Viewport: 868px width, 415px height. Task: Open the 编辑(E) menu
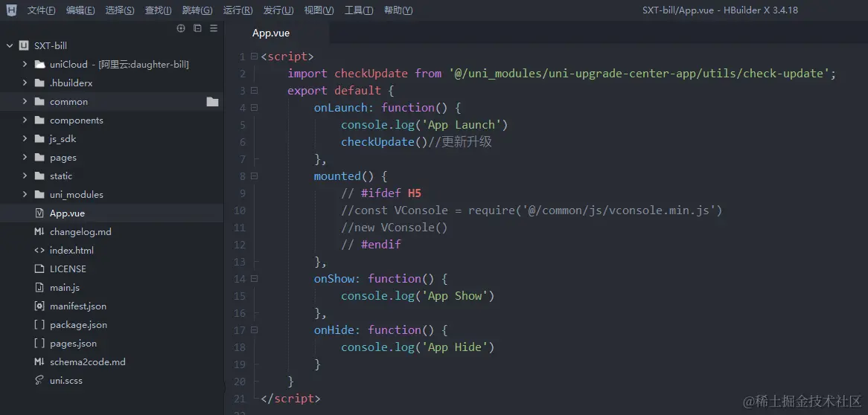[80, 10]
